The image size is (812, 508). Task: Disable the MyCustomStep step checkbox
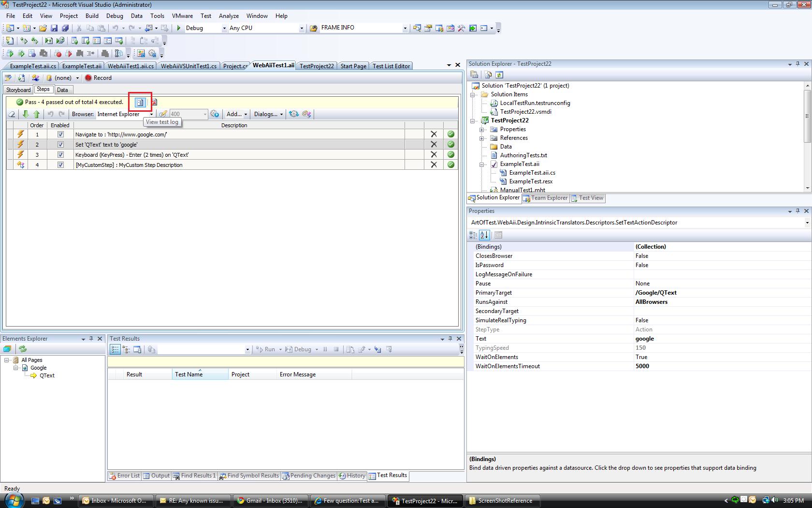click(x=60, y=165)
